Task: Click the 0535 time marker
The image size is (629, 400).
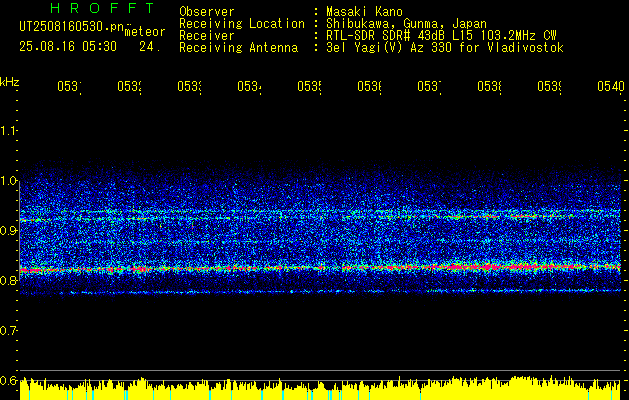Action: (309, 86)
